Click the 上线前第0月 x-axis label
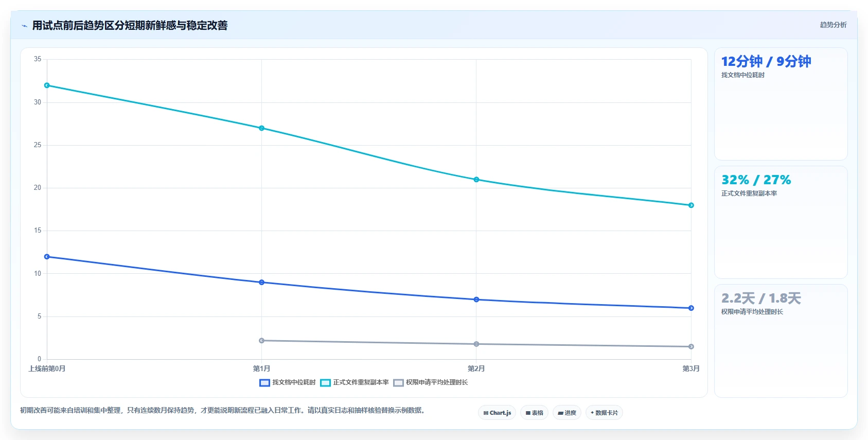The height and width of the screenshot is (440, 868). (47, 368)
